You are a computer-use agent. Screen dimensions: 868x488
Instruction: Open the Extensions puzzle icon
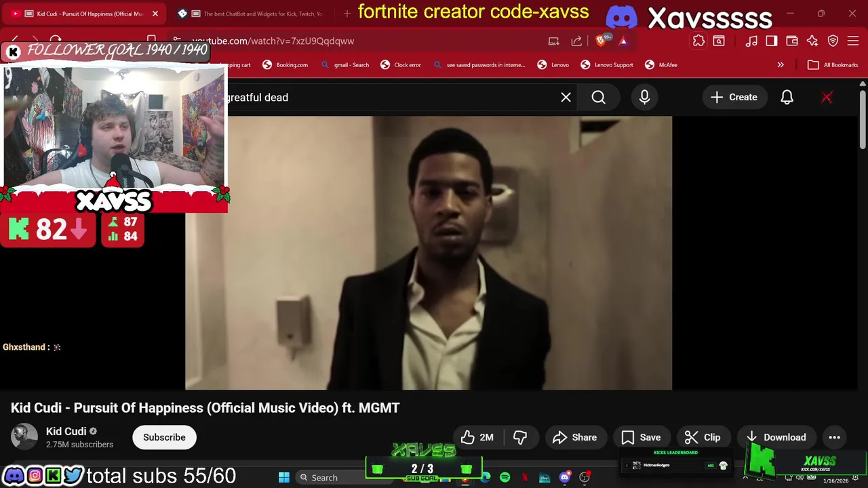coord(698,41)
